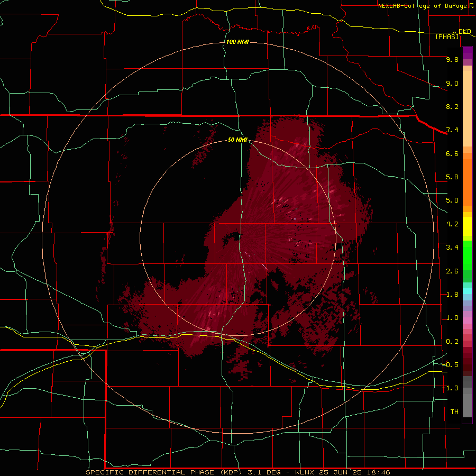Screen dimensions: 476x476
Task: Select the 100 NMI range ring label
Action: 237,42
